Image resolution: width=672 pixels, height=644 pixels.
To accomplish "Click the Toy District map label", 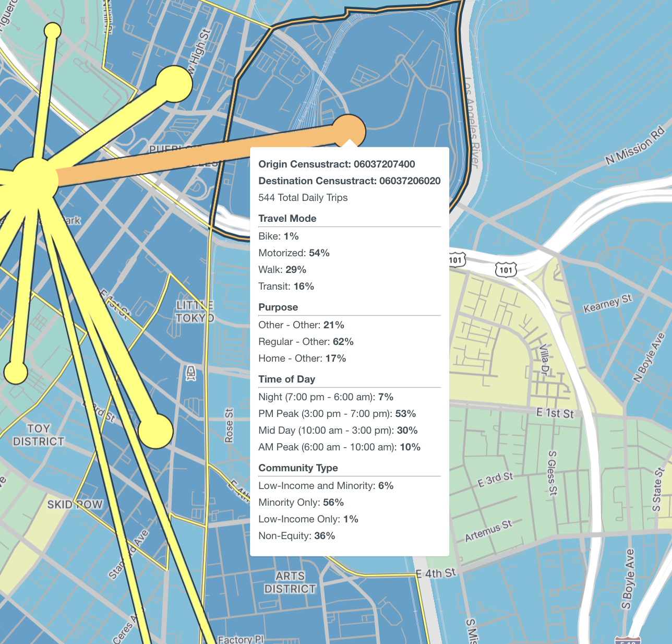I will tap(39, 435).
